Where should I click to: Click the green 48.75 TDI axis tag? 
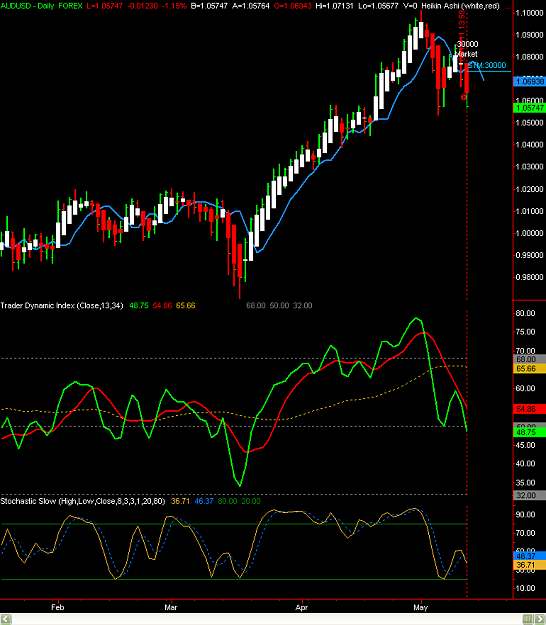[x=530, y=432]
